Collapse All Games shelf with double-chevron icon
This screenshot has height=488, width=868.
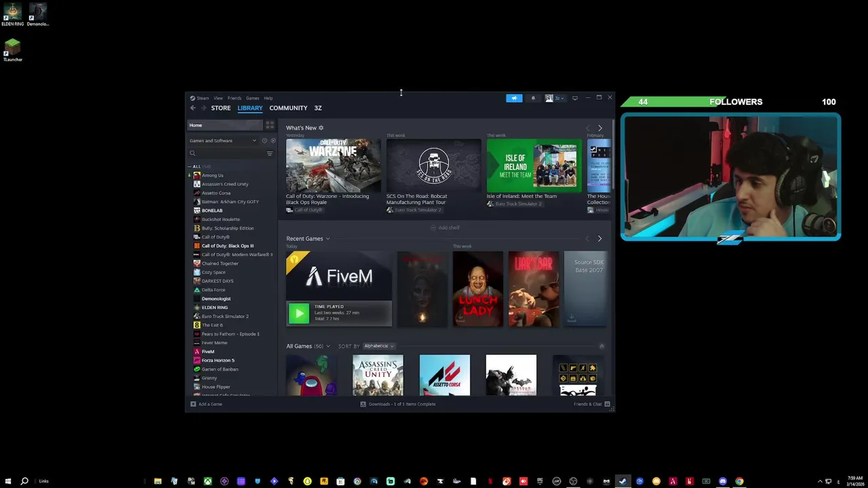601,346
